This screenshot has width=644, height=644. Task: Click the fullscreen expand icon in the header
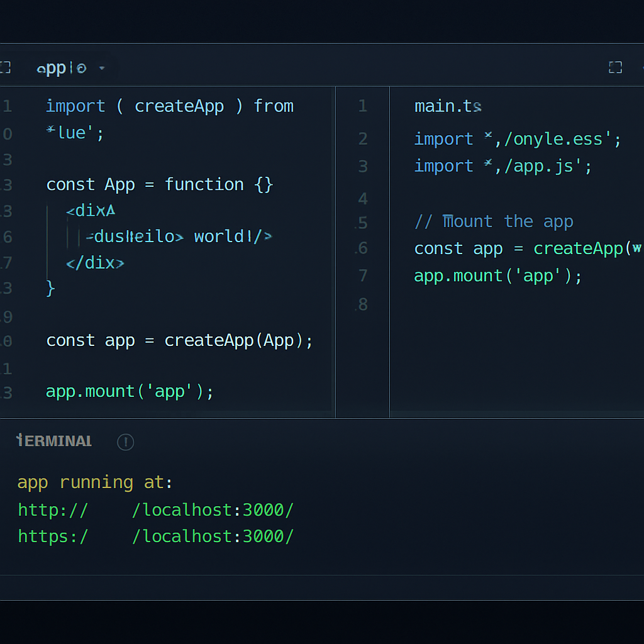(x=615, y=67)
